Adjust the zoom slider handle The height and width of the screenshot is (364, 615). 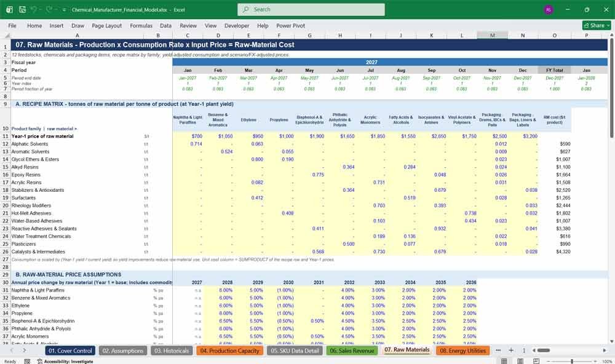coord(572,362)
